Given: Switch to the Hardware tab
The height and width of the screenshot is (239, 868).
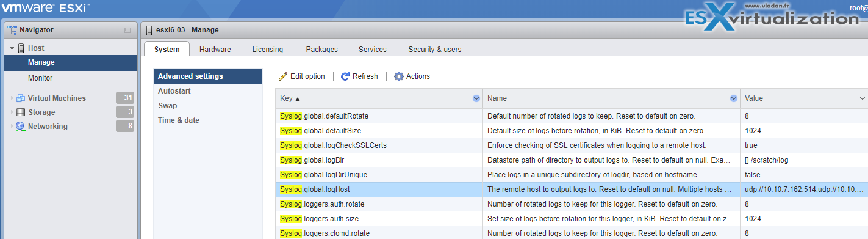Looking at the screenshot, I should pos(215,50).
